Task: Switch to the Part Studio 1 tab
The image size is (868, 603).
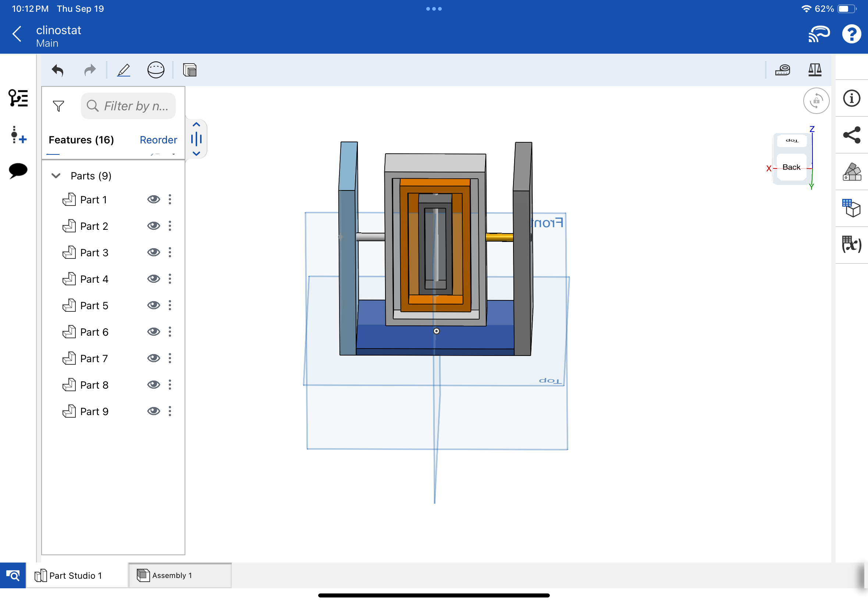Action: (x=77, y=575)
